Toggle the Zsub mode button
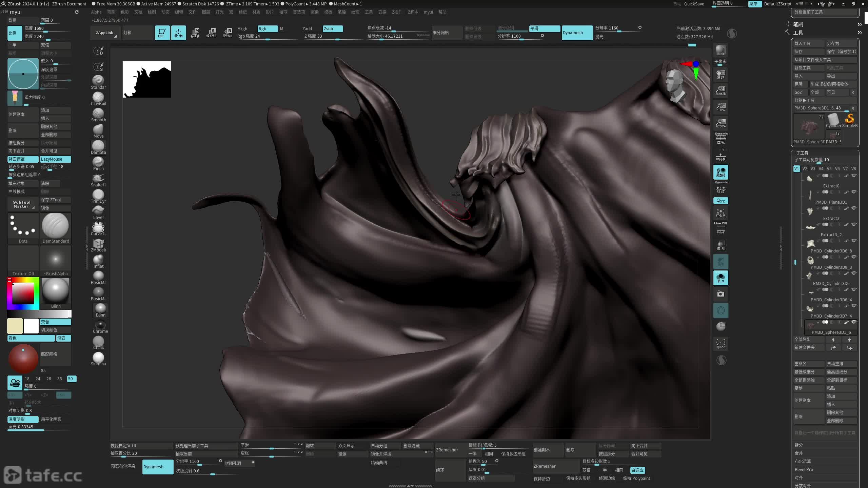 [332, 28]
